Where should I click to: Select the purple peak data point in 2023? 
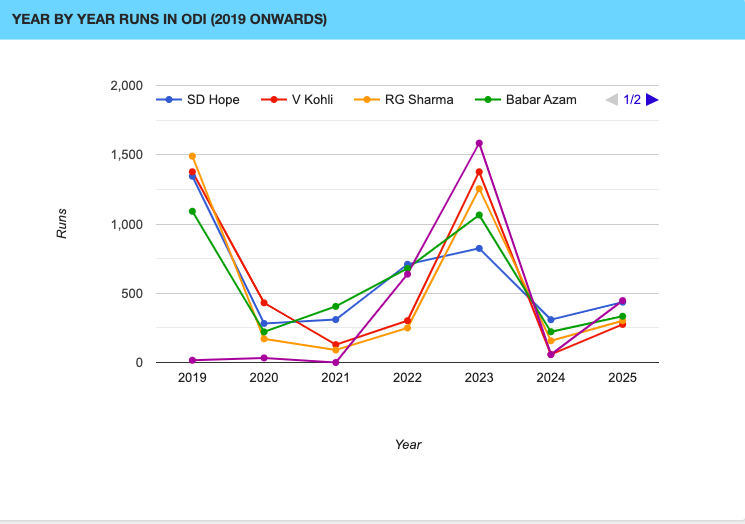[x=479, y=143]
